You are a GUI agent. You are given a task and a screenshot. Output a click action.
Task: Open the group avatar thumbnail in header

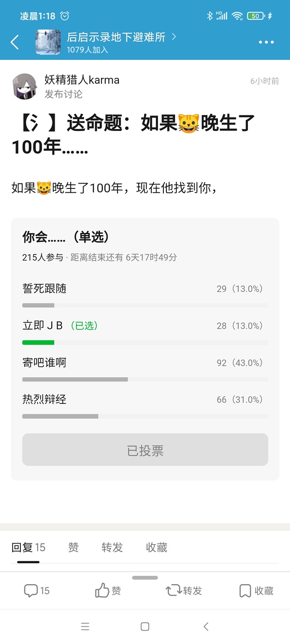48,42
